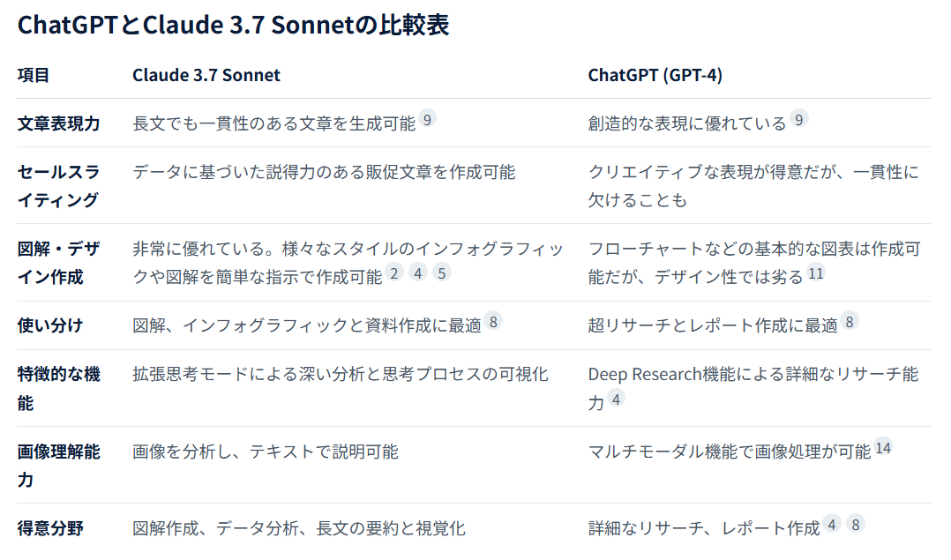
Task: Click the 項目 column header
Action: [x=34, y=75]
